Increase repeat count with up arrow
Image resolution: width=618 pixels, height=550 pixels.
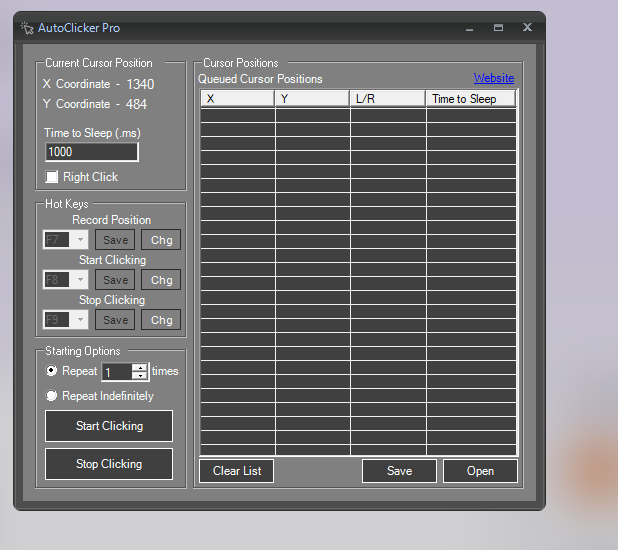(x=140, y=368)
